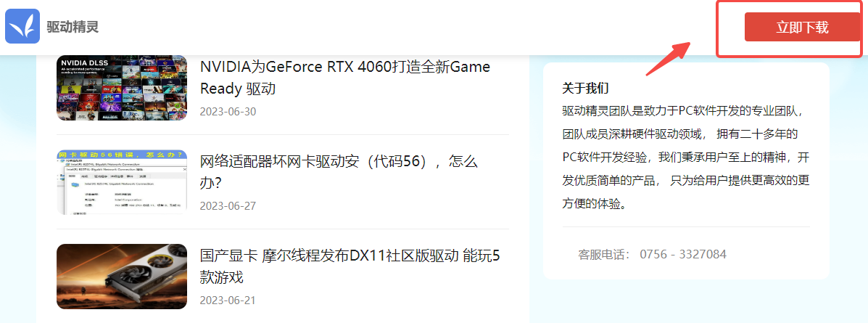Open the NVIDIA DLSS article thumbnail
The height and width of the screenshot is (323, 868).
(122, 88)
